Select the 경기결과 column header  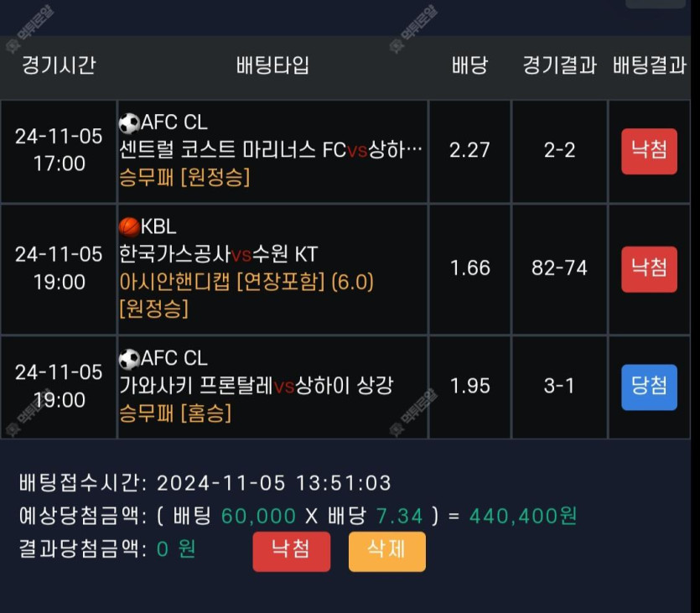(559, 65)
